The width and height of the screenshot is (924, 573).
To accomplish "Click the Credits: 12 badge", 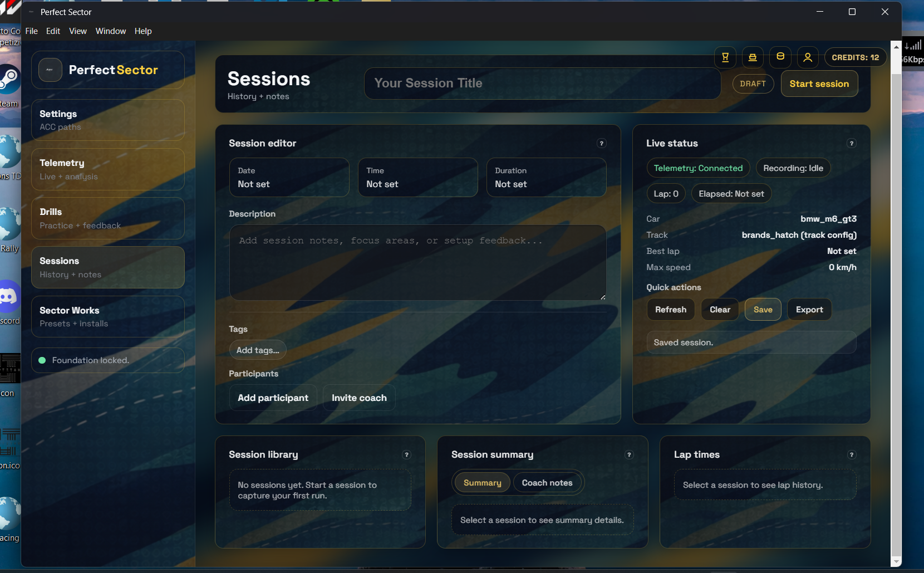I will (x=856, y=57).
